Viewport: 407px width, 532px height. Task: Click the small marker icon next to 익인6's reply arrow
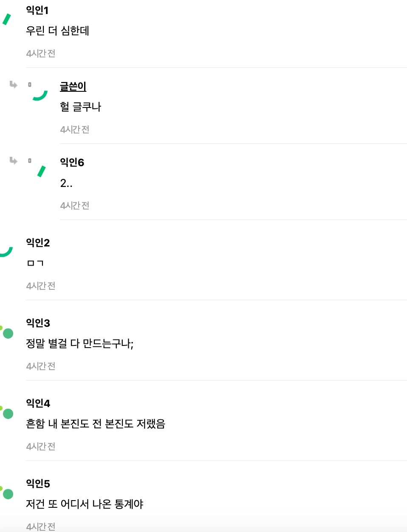[x=29, y=161]
